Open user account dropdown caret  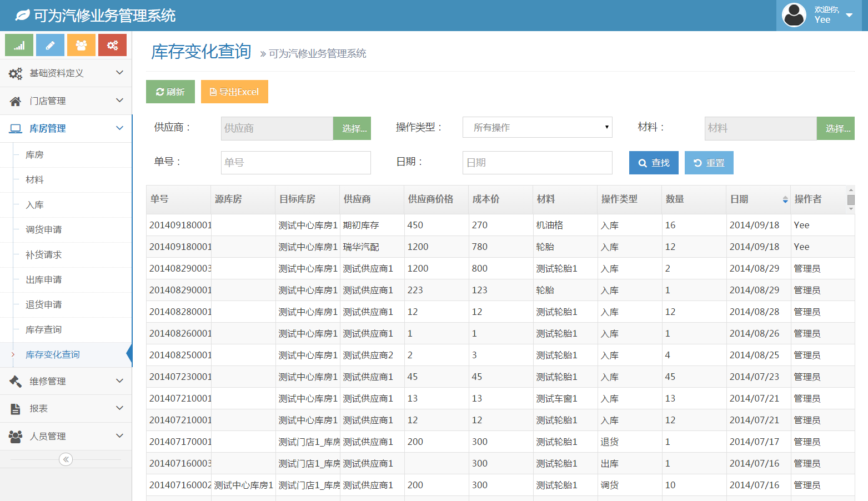(849, 15)
